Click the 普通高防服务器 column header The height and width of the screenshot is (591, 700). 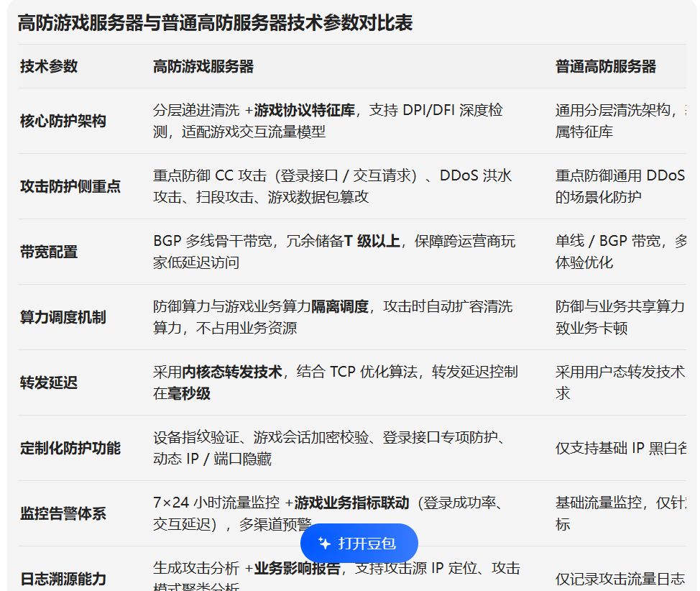point(606,67)
